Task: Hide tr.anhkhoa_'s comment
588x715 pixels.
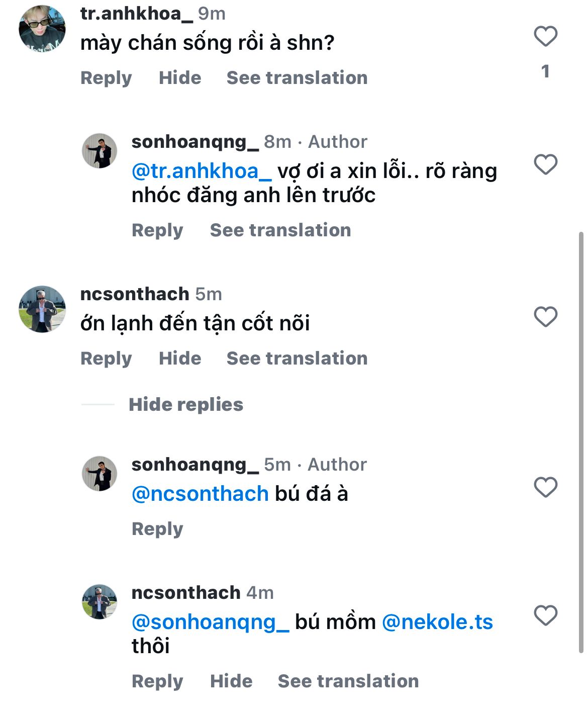Action: tap(179, 78)
